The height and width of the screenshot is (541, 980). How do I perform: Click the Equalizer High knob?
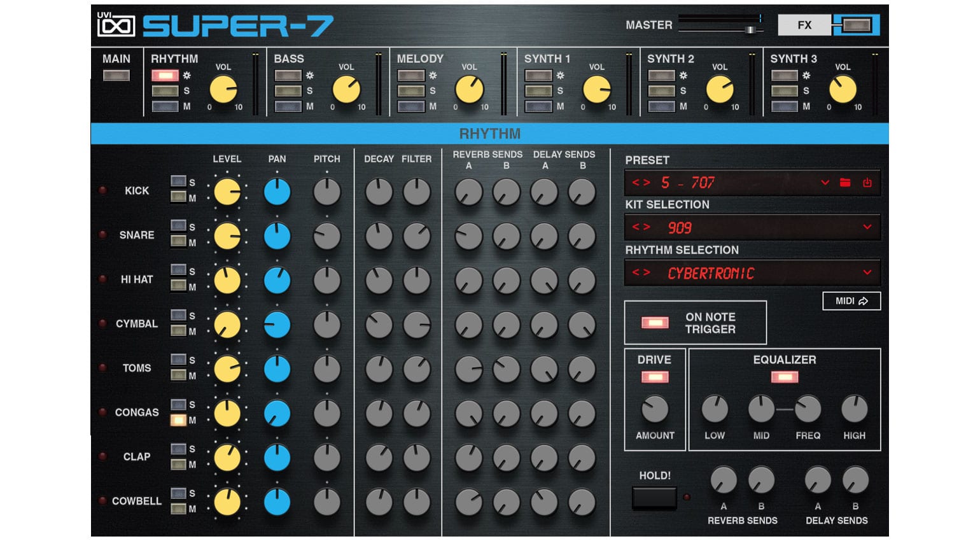855,409
